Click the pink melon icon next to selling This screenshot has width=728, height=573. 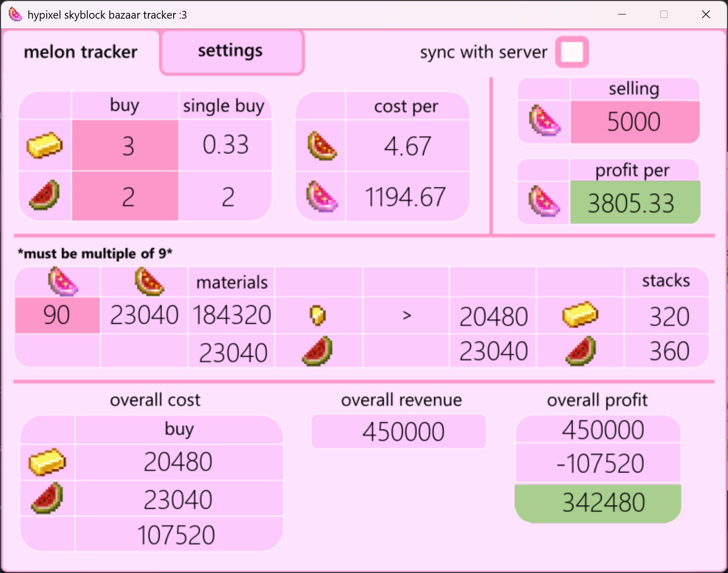(544, 121)
